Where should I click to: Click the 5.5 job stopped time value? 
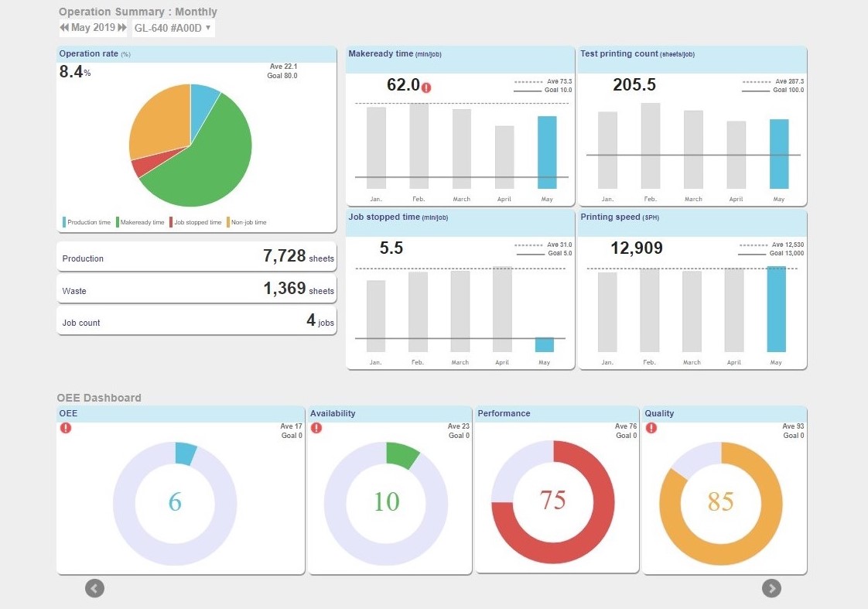pyautogui.click(x=391, y=248)
